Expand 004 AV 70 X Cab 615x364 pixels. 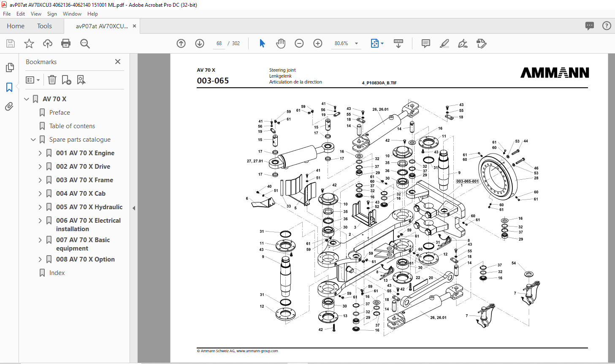(40, 194)
